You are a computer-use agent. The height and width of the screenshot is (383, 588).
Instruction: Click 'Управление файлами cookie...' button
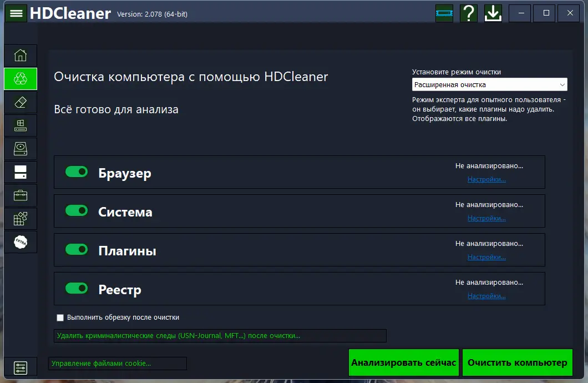[118, 364]
